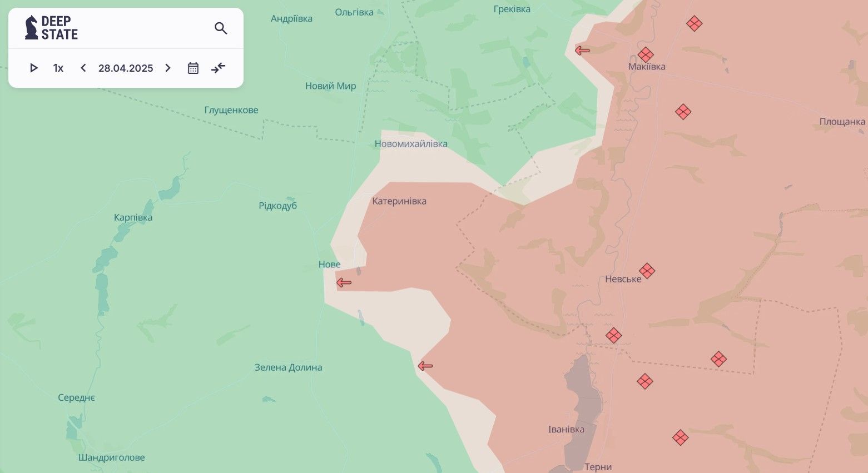Select the attack arrow near Нове
868x473 pixels.
point(344,283)
